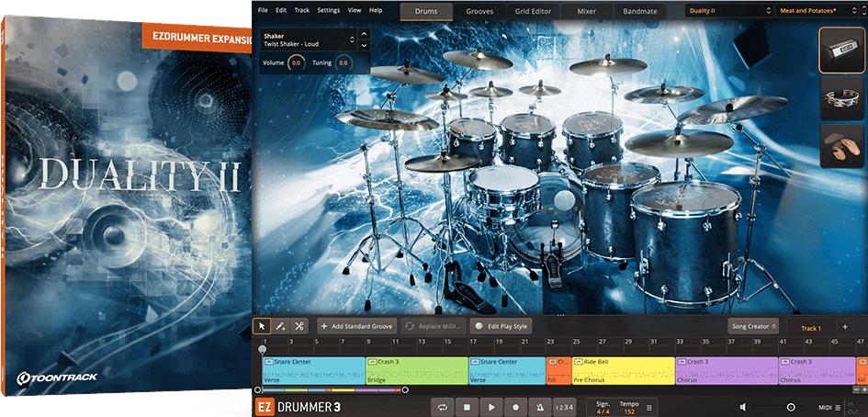Screen dimensions: 868x417
Task: Switch to the Drums tab
Action: [425, 11]
